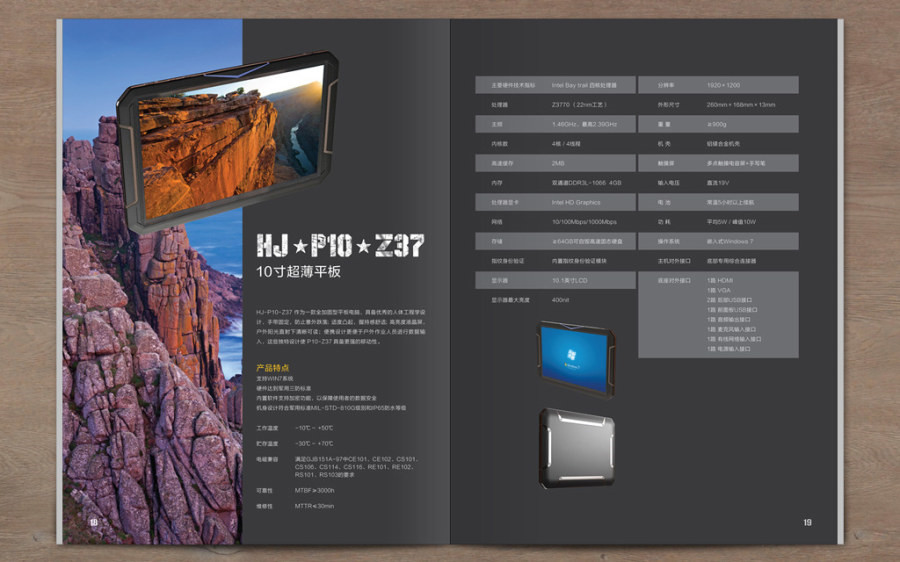Click the 1路 HDMI interface entry
The height and width of the screenshot is (562, 900).
tap(722, 280)
